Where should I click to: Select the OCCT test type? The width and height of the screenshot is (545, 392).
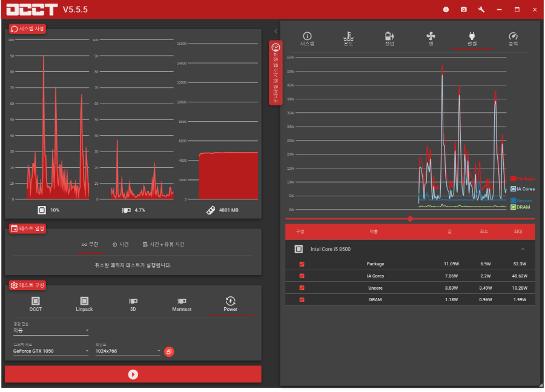[36, 304]
